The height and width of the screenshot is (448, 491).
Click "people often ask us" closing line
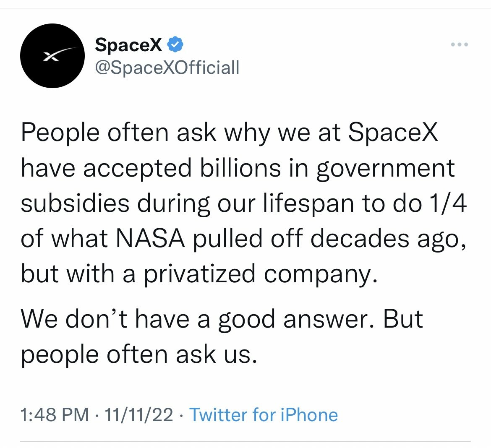point(138,354)
